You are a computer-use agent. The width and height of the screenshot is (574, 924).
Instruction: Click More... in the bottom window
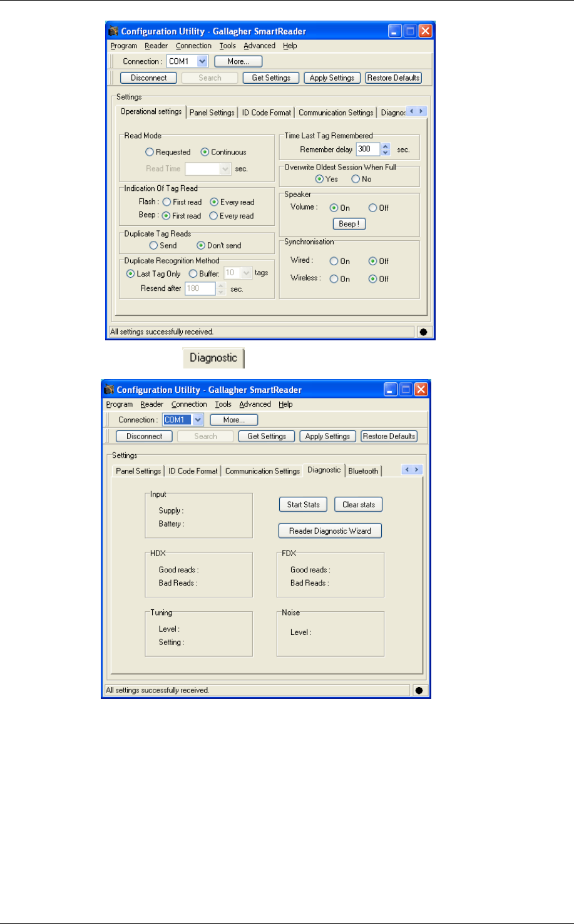pyautogui.click(x=234, y=420)
